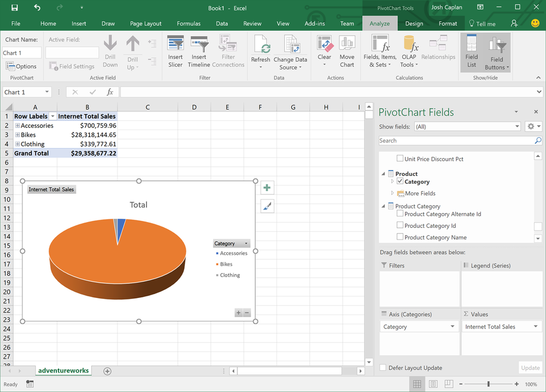Check the Product Category Name field
The height and width of the screenshot is (392, 546).
(400, 237)
